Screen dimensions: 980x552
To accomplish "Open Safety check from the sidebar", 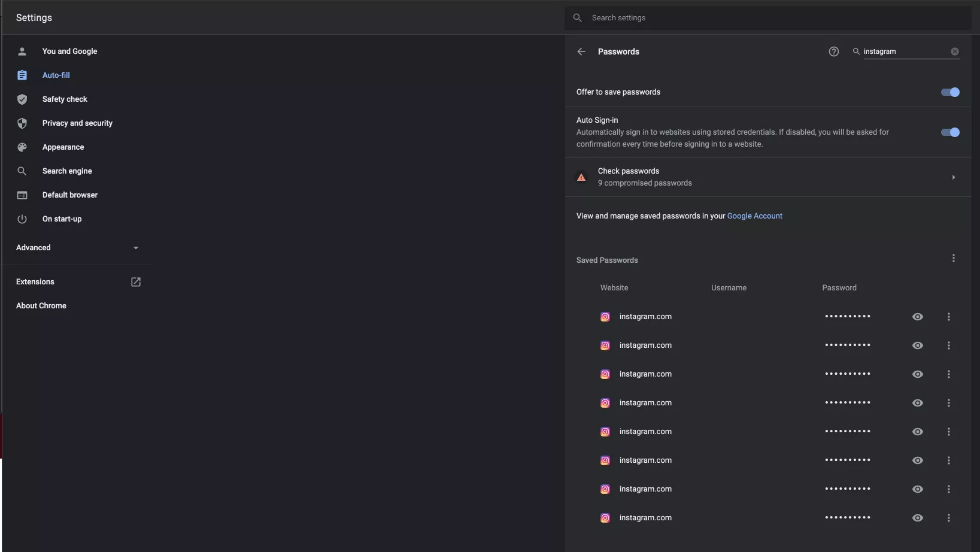I will [x=65, y=99].
